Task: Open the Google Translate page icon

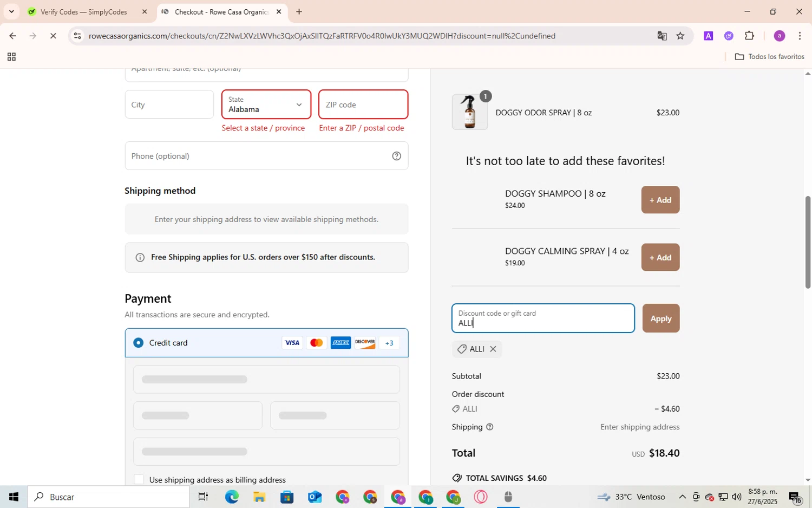Action: point(662,36)
